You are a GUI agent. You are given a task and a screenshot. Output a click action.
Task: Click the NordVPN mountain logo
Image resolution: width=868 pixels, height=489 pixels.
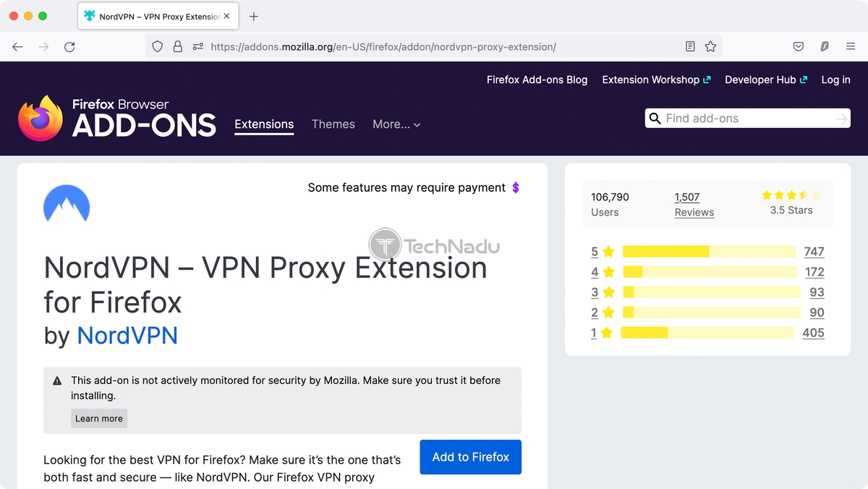click(67, 203)
